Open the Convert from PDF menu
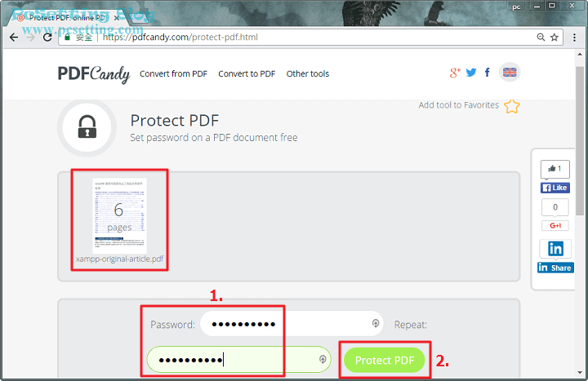 [x=173, y=73]
